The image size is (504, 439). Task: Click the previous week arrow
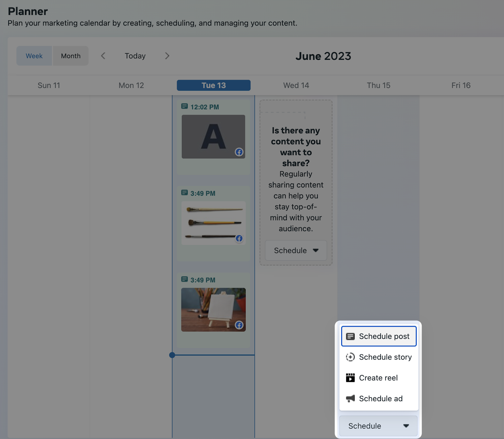(x=103, y=56)
